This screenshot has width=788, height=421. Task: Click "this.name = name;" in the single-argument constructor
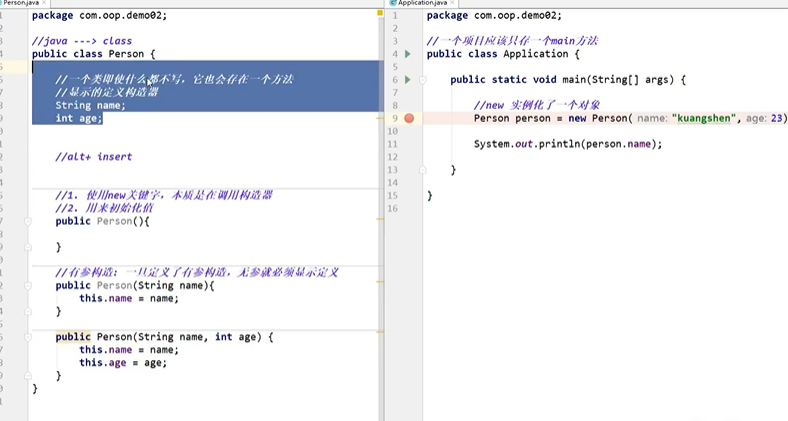(129, 298)
